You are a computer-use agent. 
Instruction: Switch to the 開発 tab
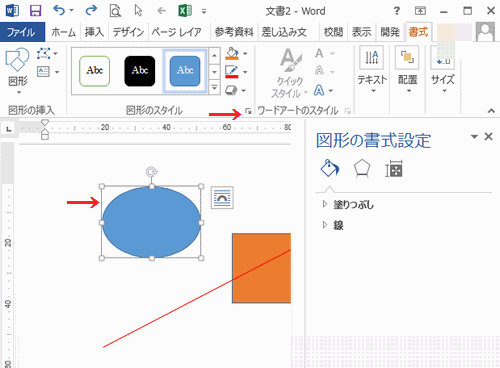[x=390, y=32]
